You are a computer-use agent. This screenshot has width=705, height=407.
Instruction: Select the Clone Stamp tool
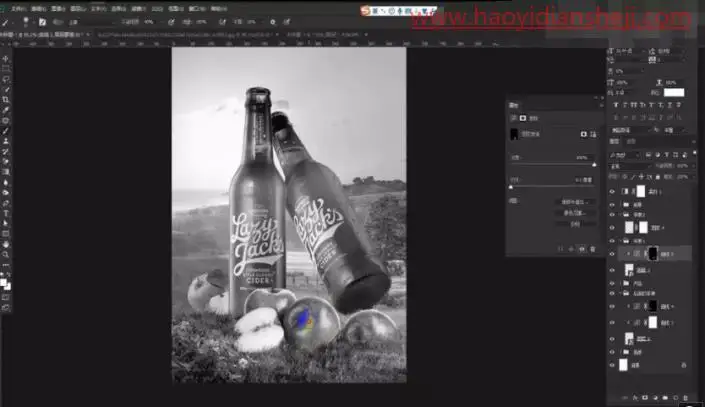tap(6, 141)
